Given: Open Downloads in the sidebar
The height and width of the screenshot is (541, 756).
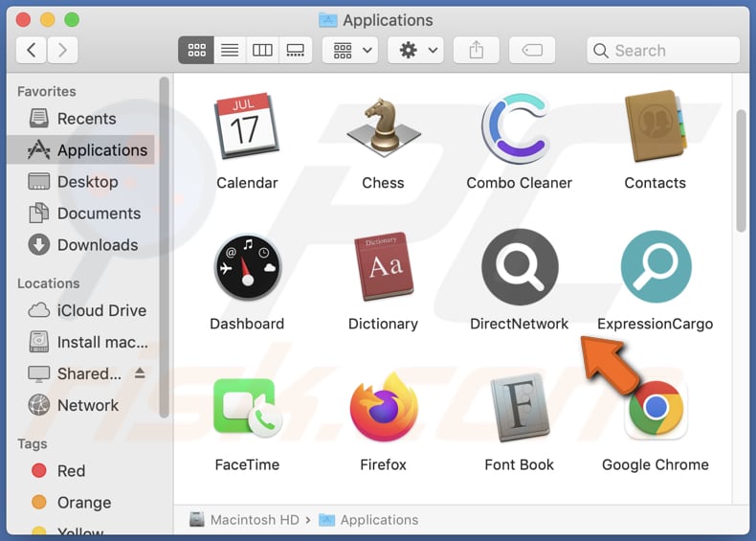Looking at the screenshot, I should pos(80,245).
